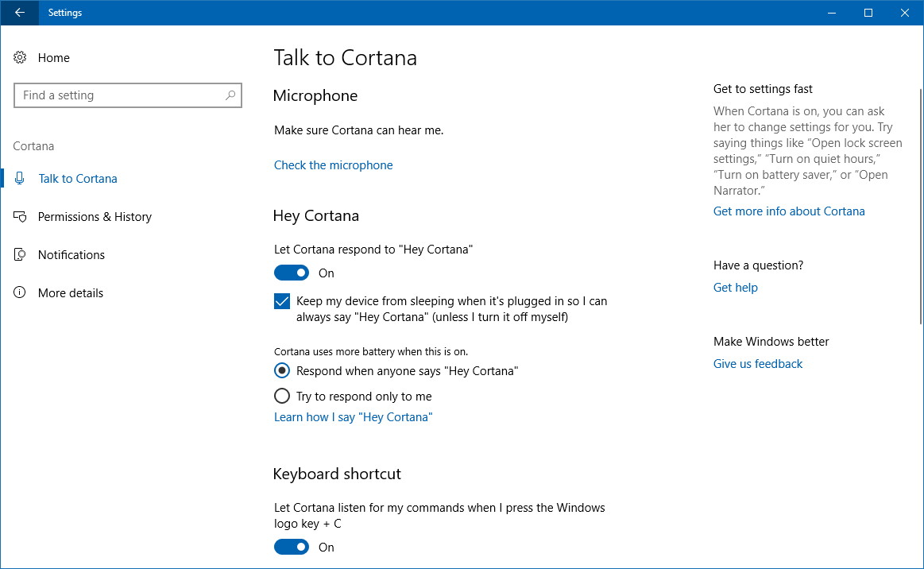Click the Settings title in title bar
Viewport: 924px width, 569px height.
pyautogui.click(x=65, y=13)
